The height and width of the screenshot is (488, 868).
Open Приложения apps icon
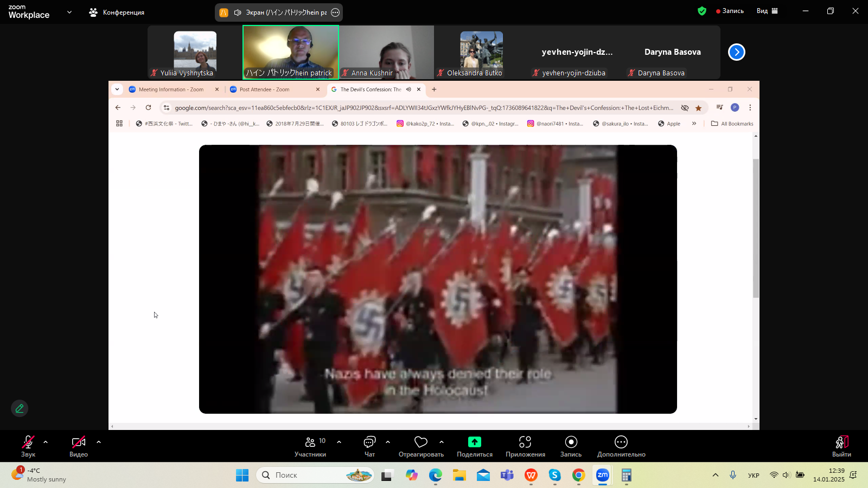pos(525,442)
